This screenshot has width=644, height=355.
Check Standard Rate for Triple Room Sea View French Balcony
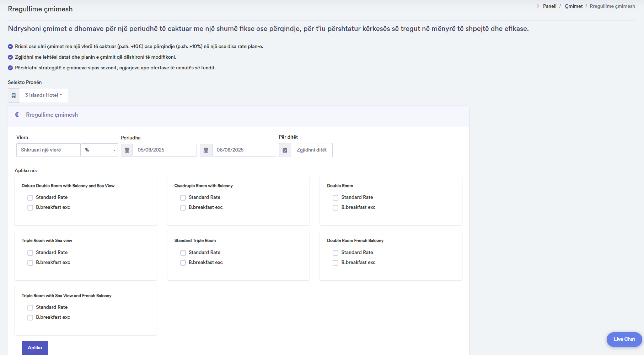click(30, 308)
